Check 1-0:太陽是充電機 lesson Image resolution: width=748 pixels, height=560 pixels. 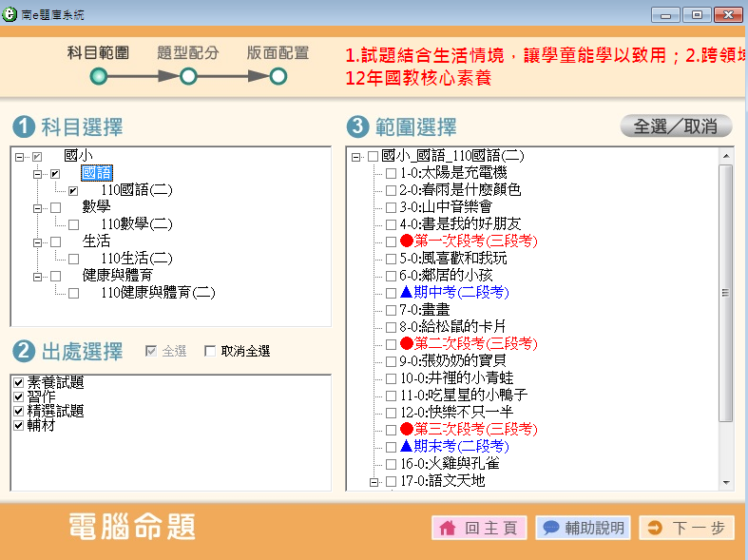pos(391,173)
